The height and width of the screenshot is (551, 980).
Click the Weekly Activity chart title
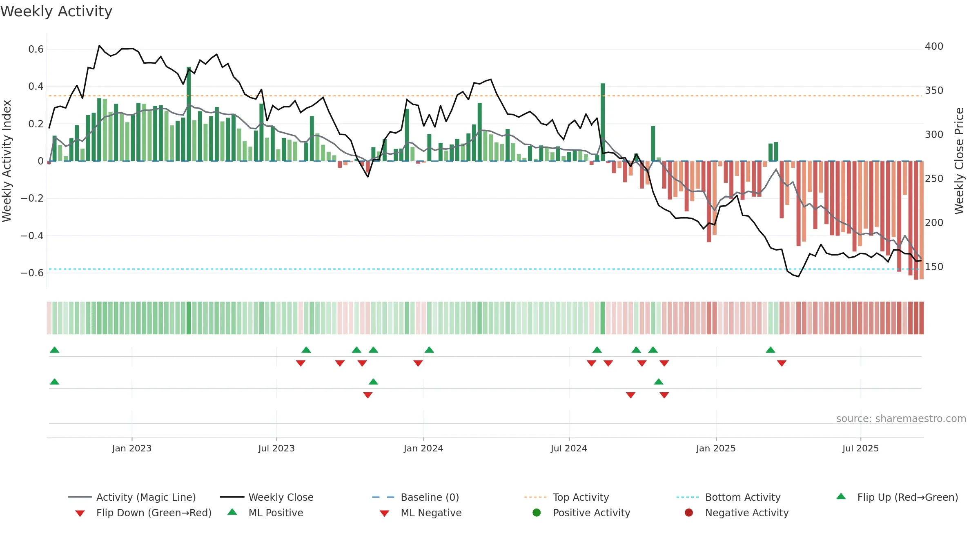click(56, 11)
